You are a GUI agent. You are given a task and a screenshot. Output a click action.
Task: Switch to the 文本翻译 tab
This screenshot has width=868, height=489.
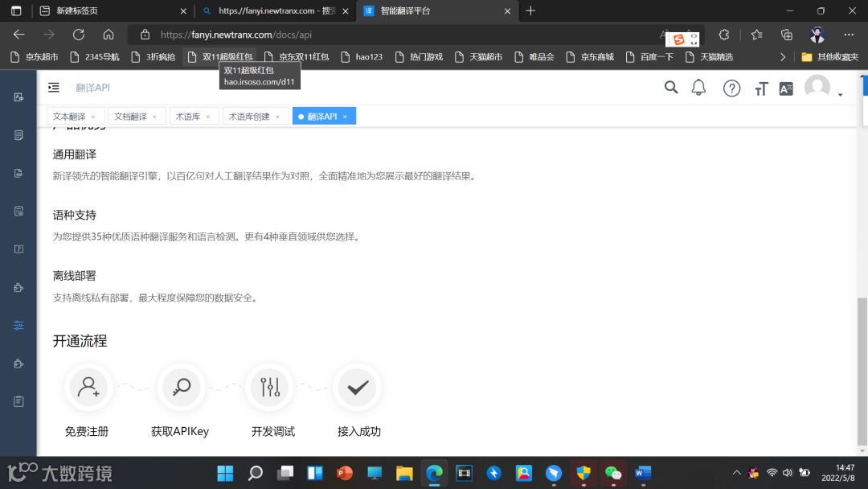coord(69,117)
